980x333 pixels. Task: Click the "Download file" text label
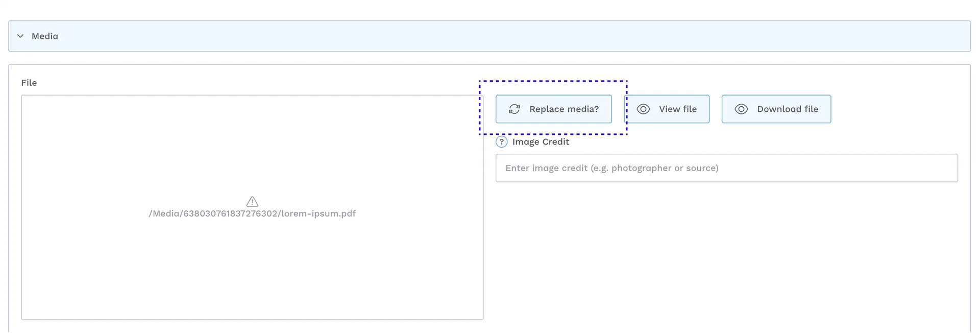(x=788, y=109)
